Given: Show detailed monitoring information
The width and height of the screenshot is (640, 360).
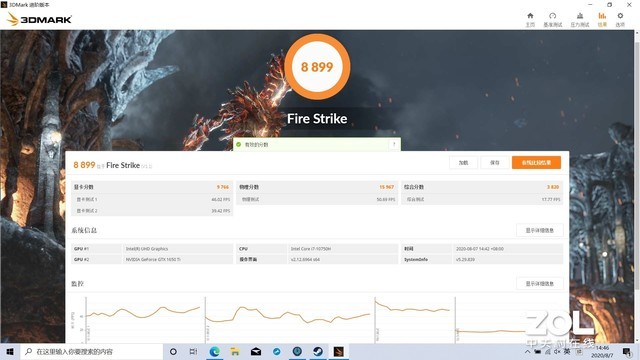Looking at the screenshot, I should click(540, 283).
